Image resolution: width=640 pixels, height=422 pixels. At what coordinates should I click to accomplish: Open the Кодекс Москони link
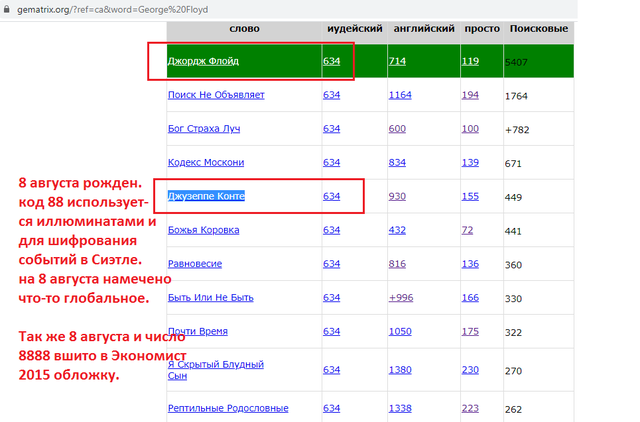(206, 162)
